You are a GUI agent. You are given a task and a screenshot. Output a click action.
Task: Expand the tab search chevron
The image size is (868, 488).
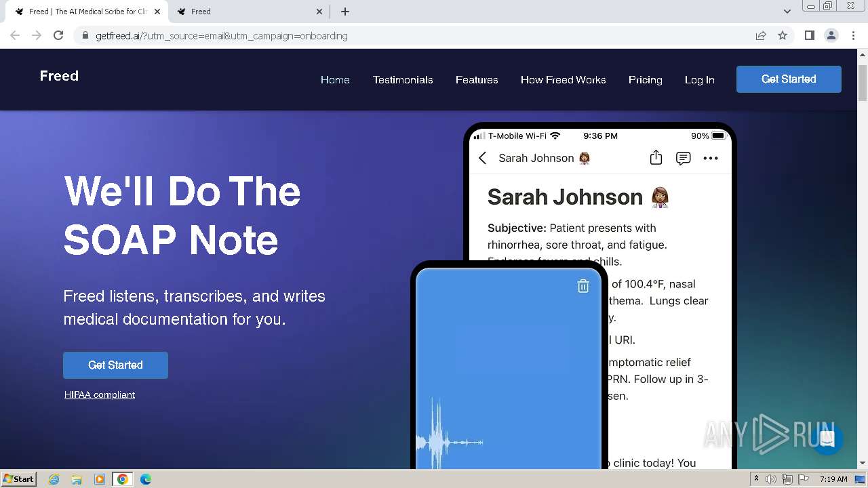[787, 12]
